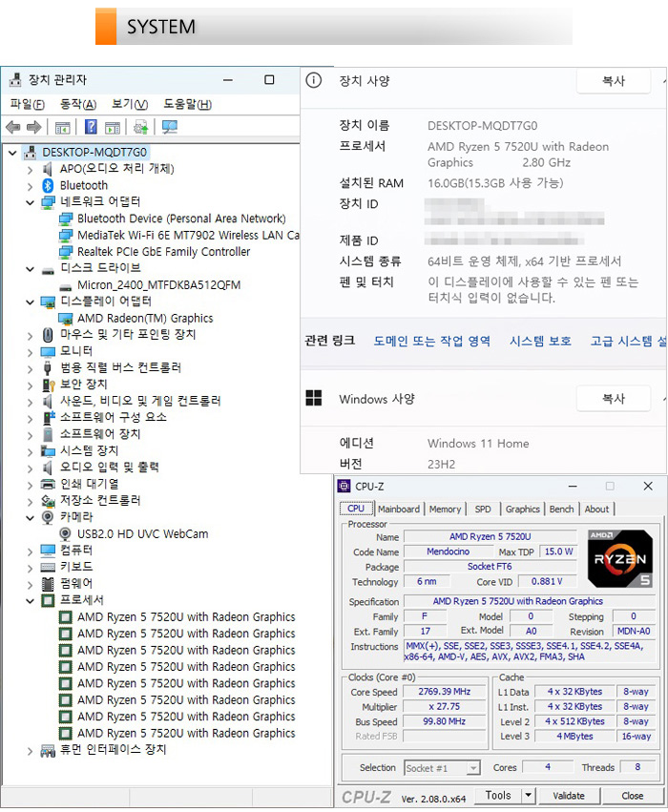Click the CPU-Z Name field AMD Ryzen 5 7520U
This screenshot has height=812, width=668.
[x=490, y=537]
